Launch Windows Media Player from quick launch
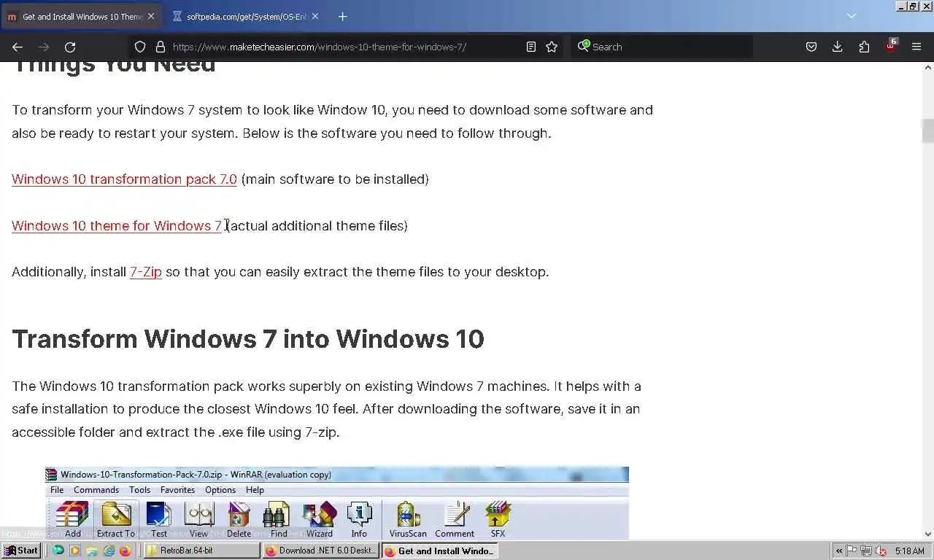Screen dimensions: 934x560 click(74, 551)
